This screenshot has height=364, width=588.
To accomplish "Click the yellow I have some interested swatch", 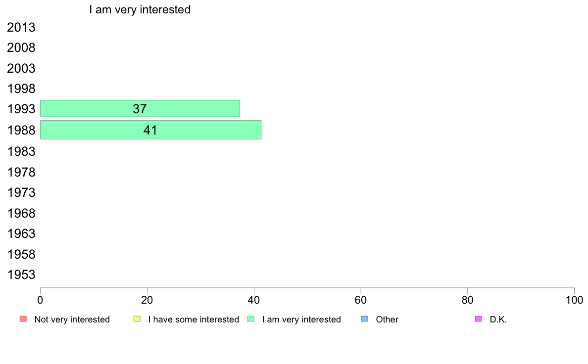I will [137, 319].
